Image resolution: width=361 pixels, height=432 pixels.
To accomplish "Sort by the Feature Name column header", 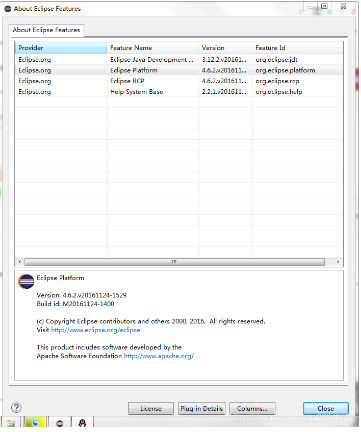I will coord(153,48).
